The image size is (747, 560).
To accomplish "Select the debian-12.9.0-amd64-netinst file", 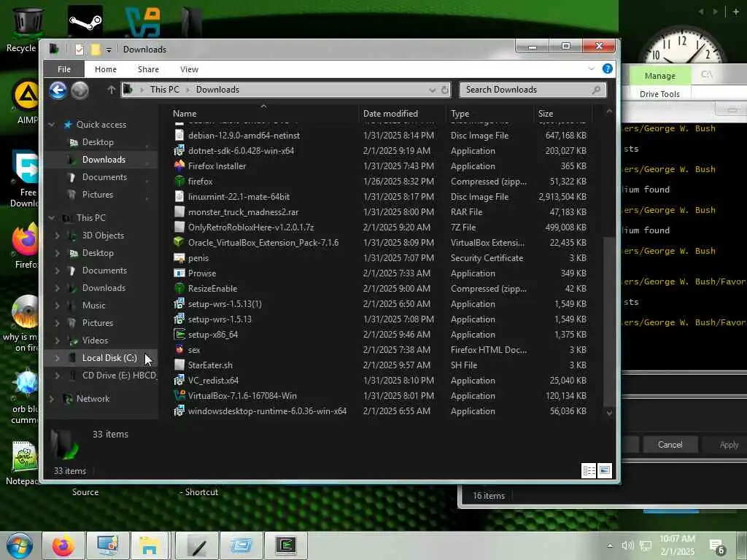I will (244, 135).
